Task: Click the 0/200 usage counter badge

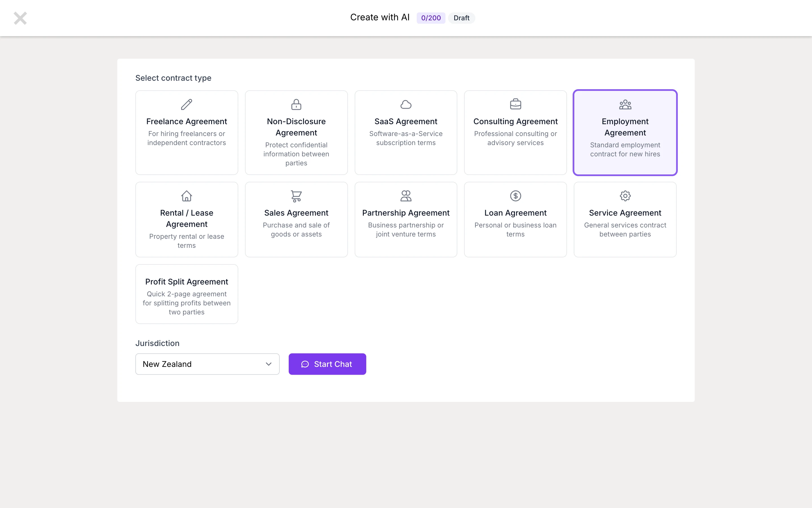Action: click(431, 18)
